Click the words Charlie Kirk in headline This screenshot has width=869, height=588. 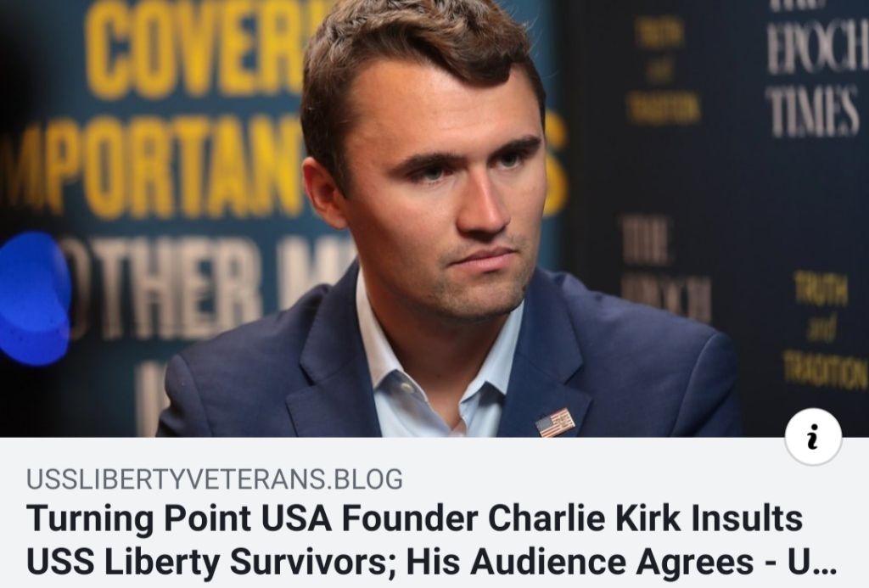(x=584, y=518)
